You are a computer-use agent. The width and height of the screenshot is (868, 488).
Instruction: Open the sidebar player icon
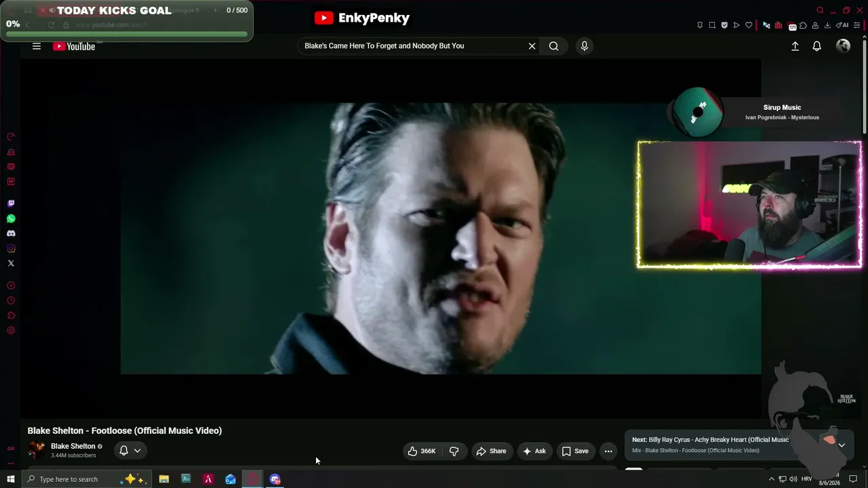click(x=11, y=285)
